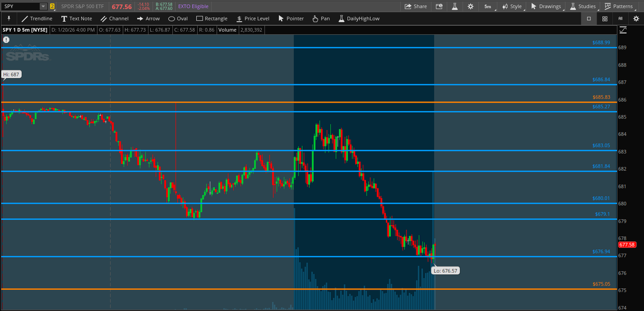Screen dimensions: 644x311
Task: Select the orange $675.05 price level label
Action: pos(601,284)
